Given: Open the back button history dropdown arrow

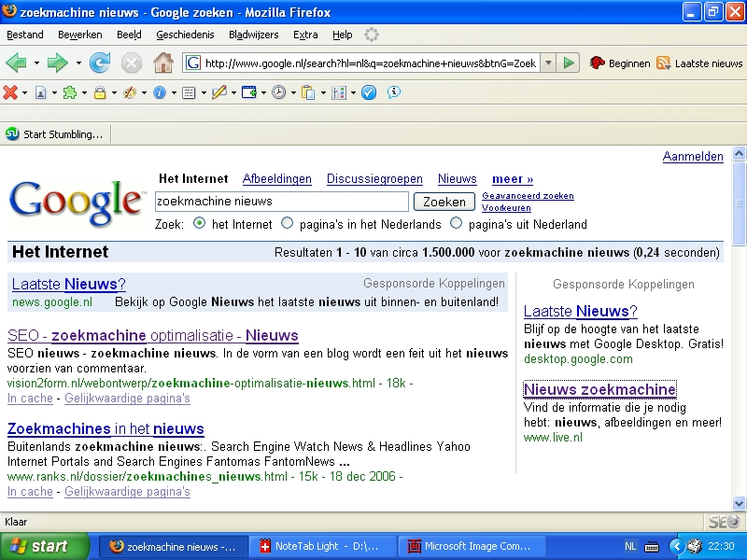Looking at the screenshot, I should pos(36,63).
